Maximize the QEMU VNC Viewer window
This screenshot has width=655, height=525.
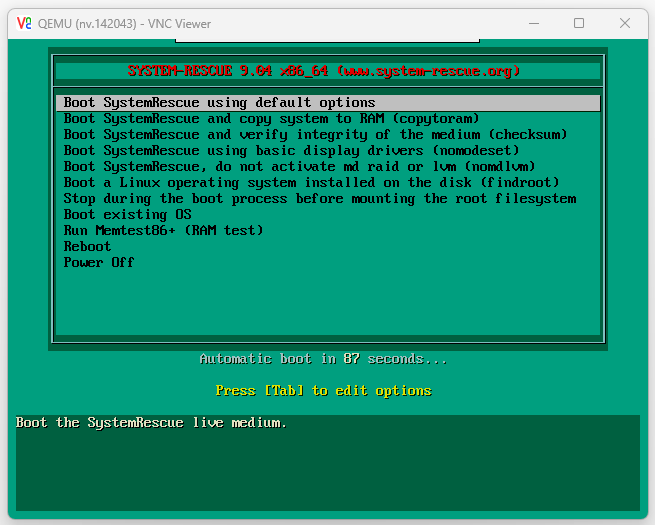578,22
